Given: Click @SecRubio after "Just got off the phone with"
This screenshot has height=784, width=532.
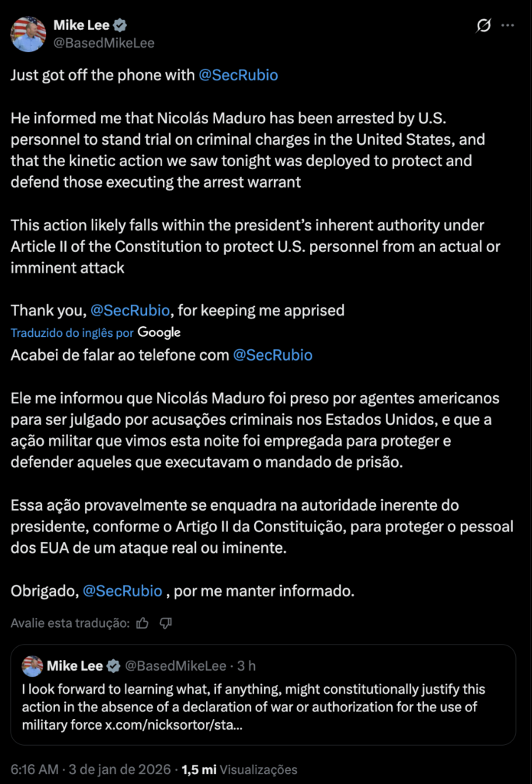Looking at the screenshot, I should tap(238, 75).
